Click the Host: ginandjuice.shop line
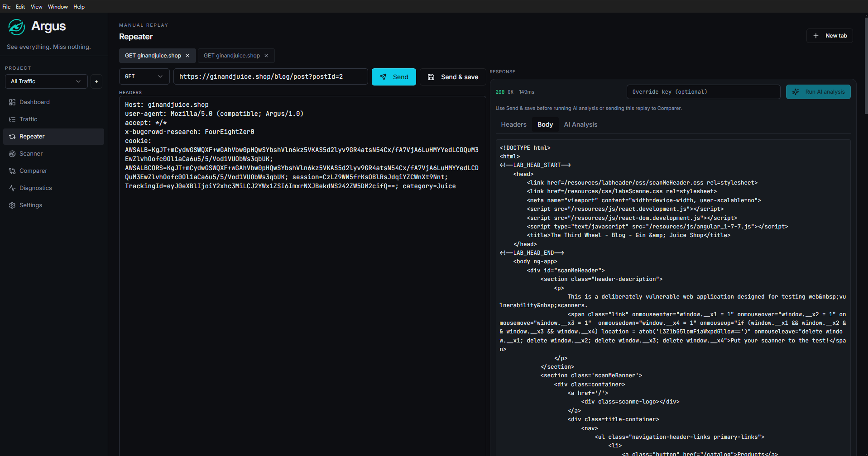This screenshot has height=456, width=868. (x=167, y=105)
